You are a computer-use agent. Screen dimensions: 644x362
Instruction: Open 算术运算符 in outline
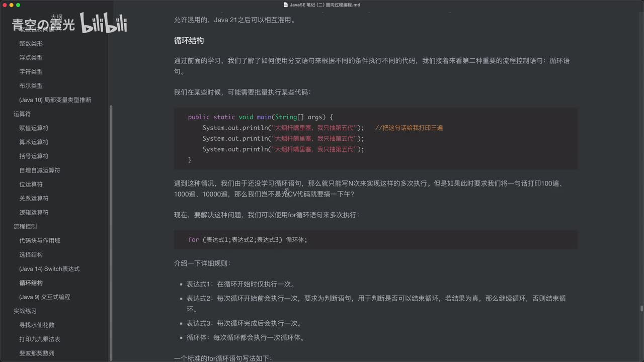pos(34,142)
